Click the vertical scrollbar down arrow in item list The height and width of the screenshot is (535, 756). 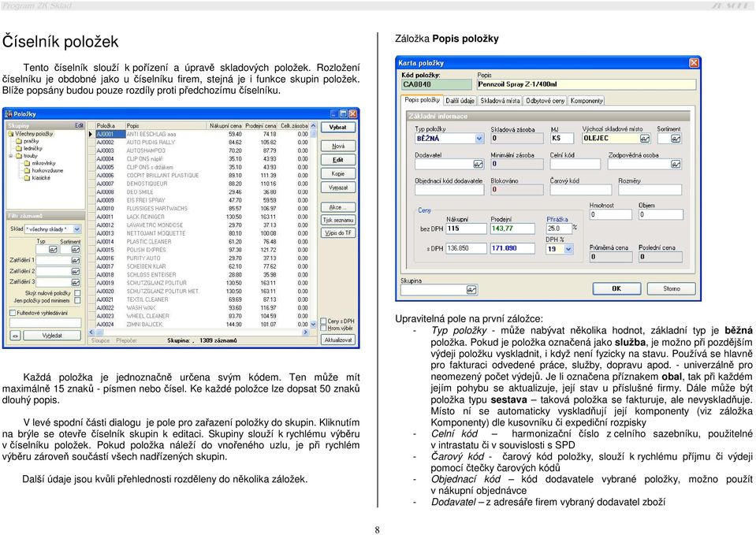click(313, 325)
